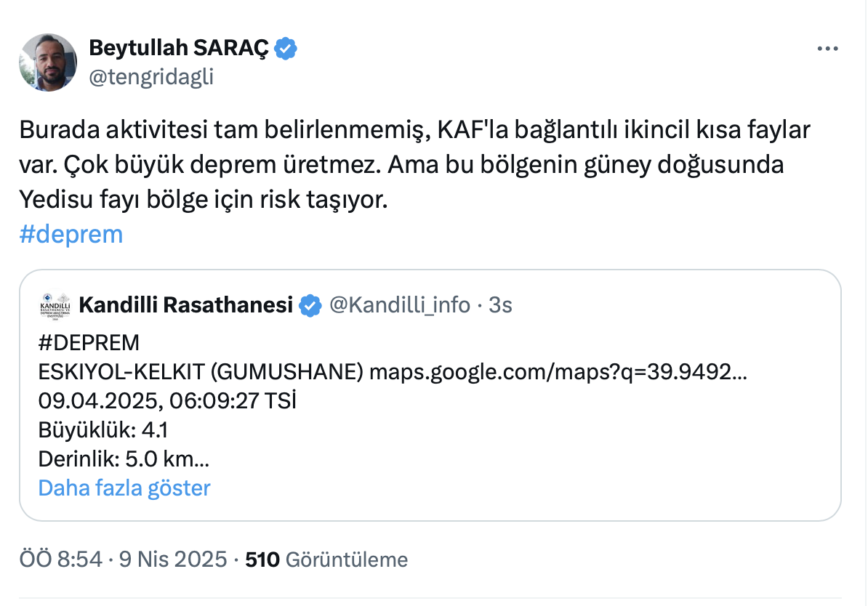Screen dimensions: 868x606
Task: Click the quoted tweet's 3s timestamp
Action: tap(500, 305)
